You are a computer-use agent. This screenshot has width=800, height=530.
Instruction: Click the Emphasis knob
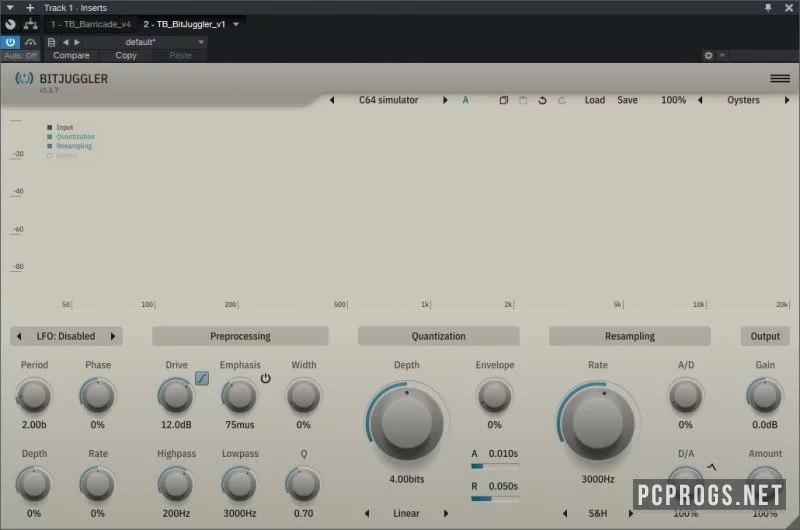coord(239,395)
